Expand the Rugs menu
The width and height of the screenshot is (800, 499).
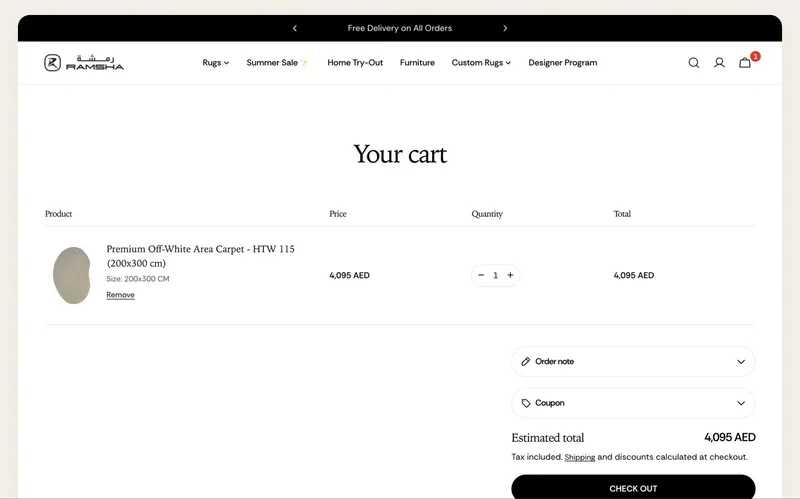(215, 63)
